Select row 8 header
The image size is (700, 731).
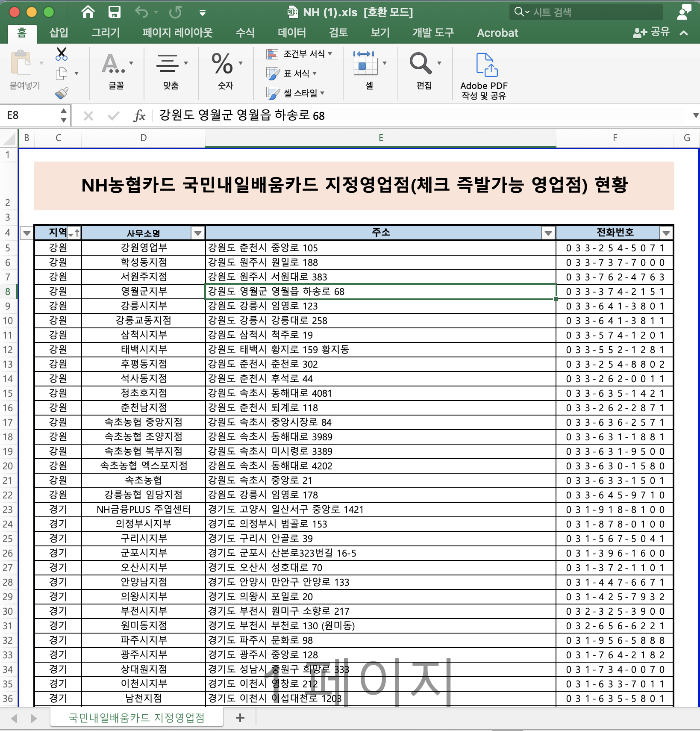[x=8, y=292]
